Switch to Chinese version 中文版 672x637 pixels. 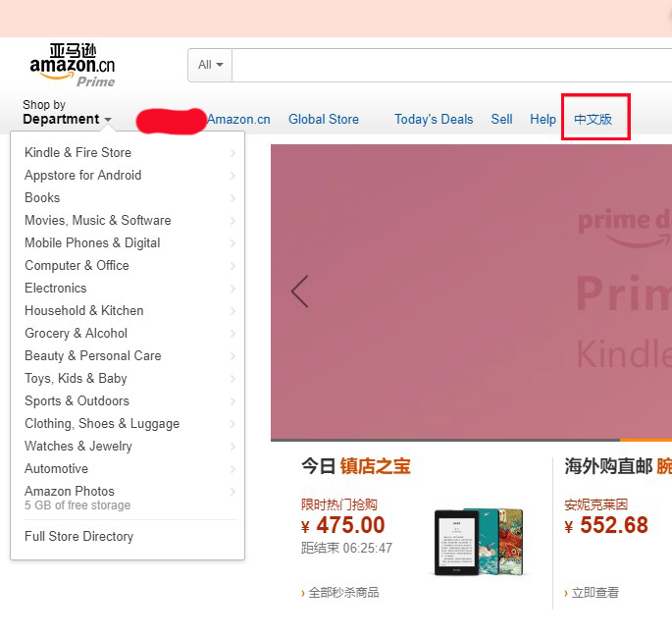tap(594, 119)
